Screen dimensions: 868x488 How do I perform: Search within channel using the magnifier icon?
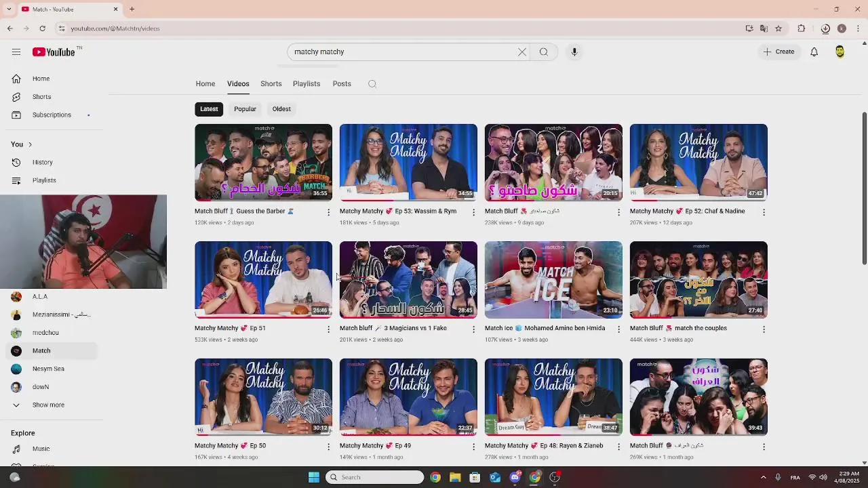click(372, 84)
